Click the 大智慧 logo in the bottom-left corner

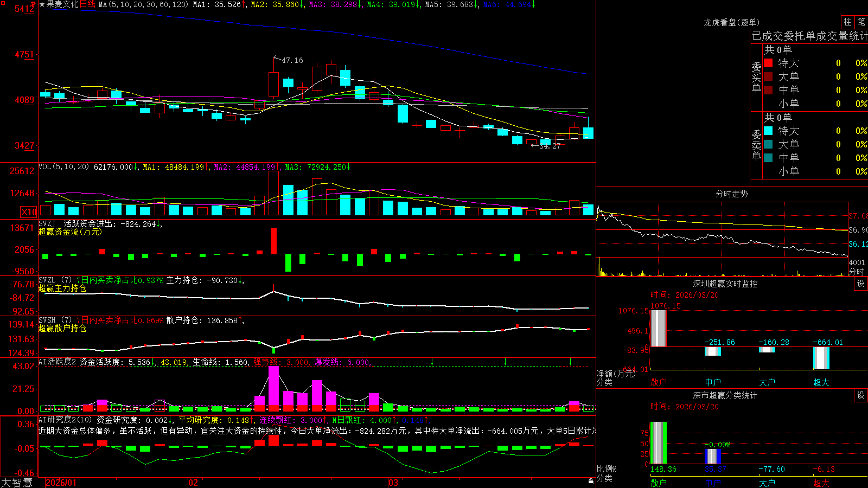(17, 483)
